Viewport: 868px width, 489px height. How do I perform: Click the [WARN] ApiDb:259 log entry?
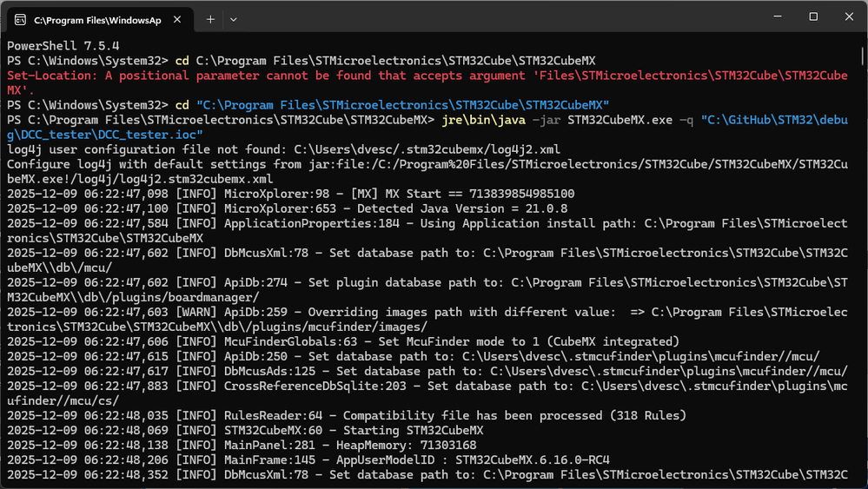point(348,312)
